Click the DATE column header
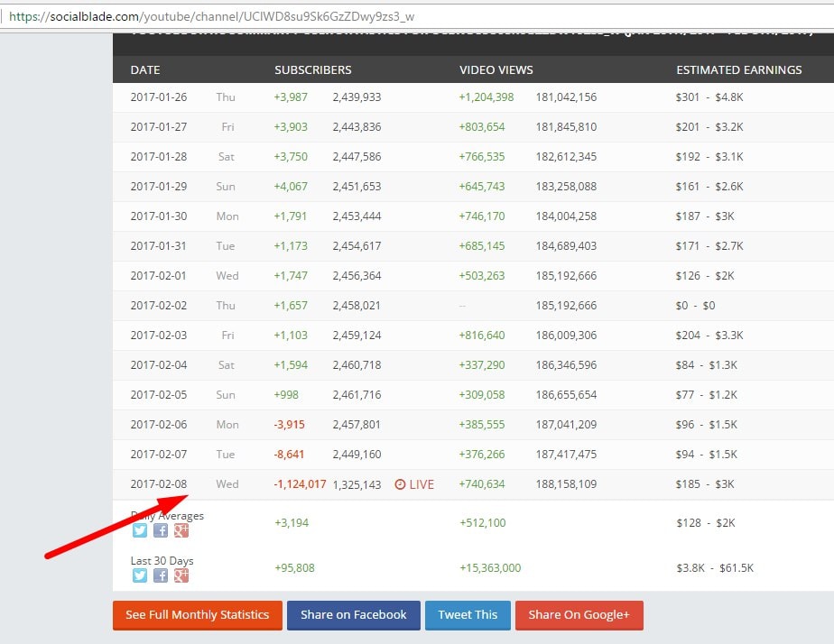834x644 pixels. pos(145,69)
